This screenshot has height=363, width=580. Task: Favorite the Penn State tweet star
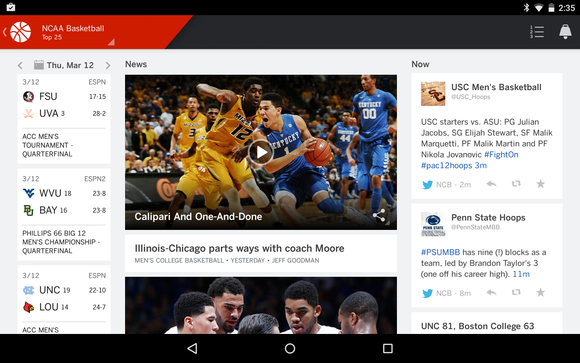(x=540, y=292)
